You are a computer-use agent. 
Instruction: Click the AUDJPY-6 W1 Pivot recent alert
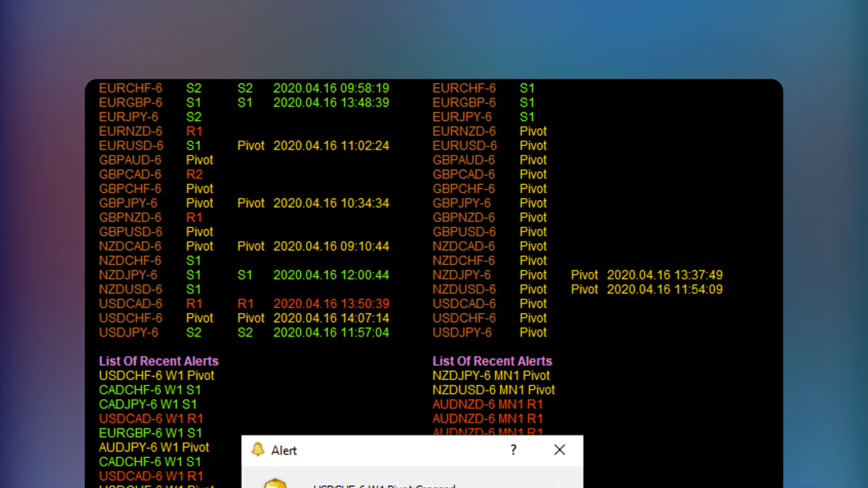154,447
